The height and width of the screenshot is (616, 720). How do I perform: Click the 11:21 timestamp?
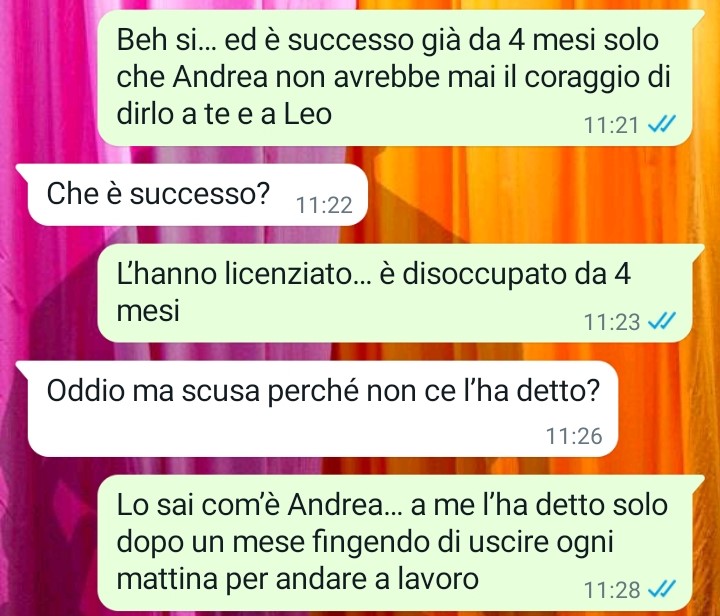click(x=611, y=125)
